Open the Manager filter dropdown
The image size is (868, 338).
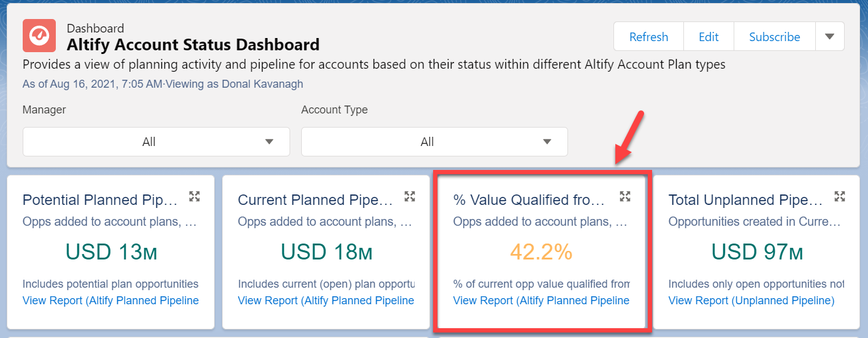click(156, 142)
